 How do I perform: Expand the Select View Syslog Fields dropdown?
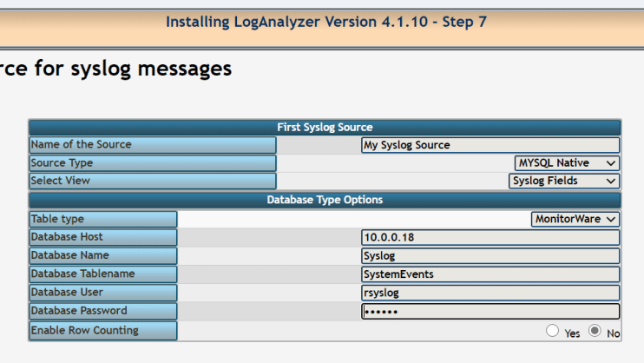pos(564,181)
